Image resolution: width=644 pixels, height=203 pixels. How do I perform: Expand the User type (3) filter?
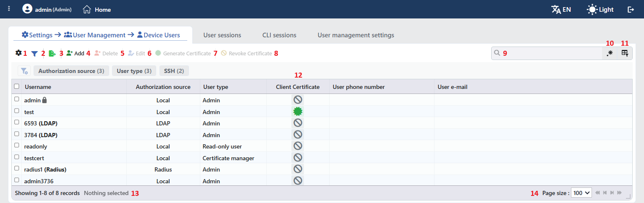(134, 71)
